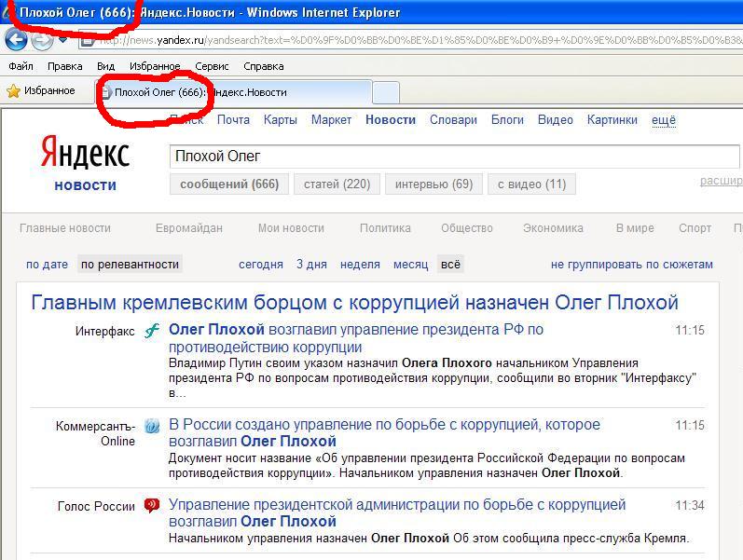Click the Голос России source name
Screen dimensions: 743x560
(x=96, y=507)
